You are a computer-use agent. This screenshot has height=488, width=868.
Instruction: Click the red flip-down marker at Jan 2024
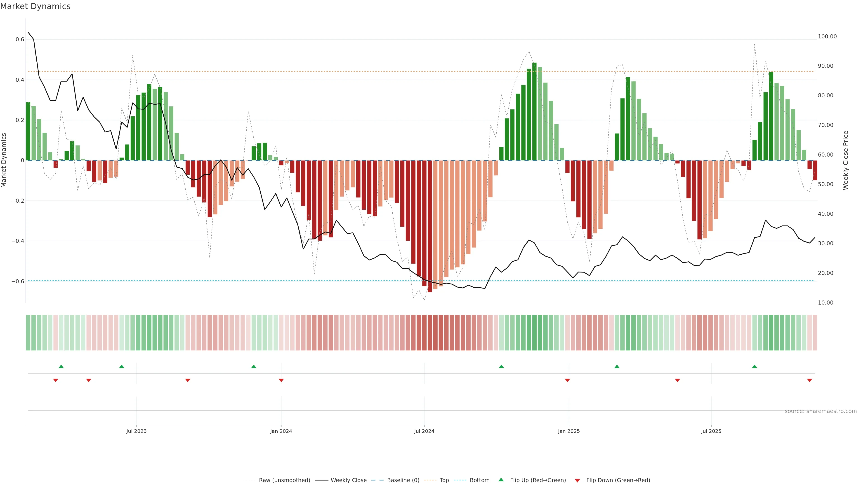[x=281, y=380]
